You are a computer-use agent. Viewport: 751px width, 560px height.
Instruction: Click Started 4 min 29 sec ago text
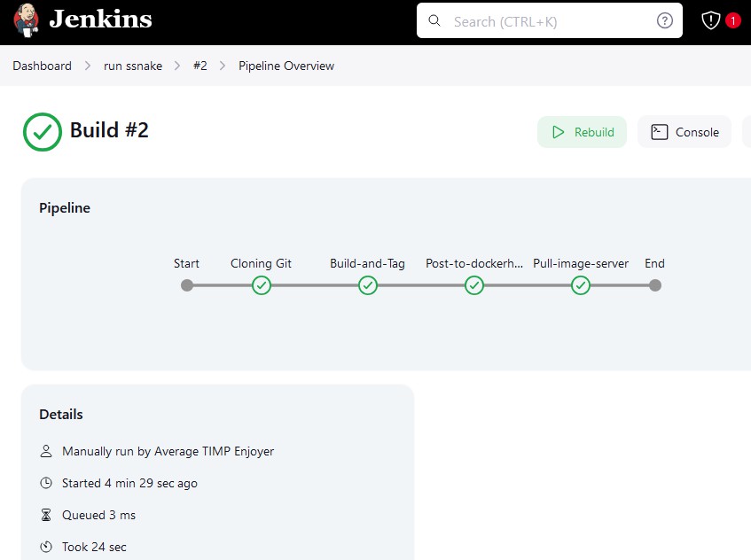(x=129, y=483)
